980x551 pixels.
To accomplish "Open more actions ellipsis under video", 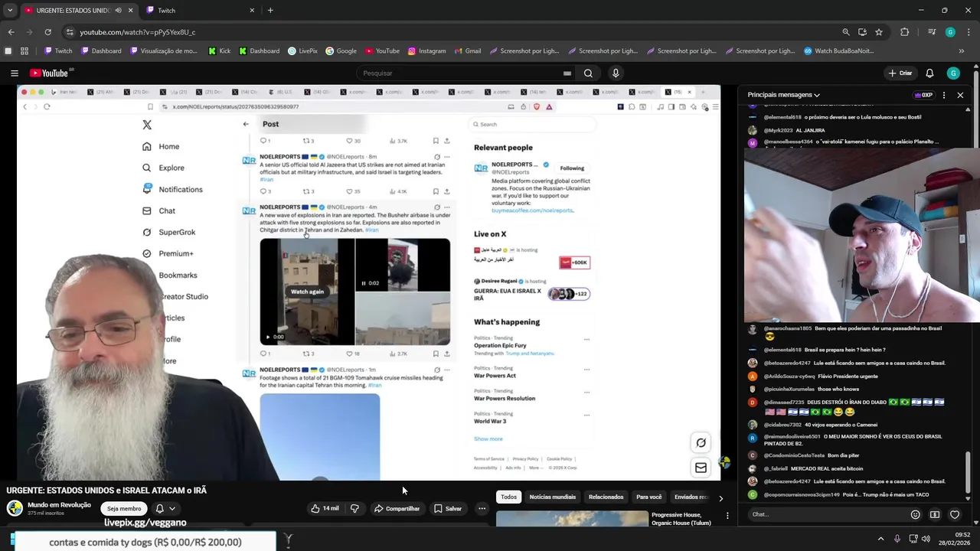I will click(482, 508).
